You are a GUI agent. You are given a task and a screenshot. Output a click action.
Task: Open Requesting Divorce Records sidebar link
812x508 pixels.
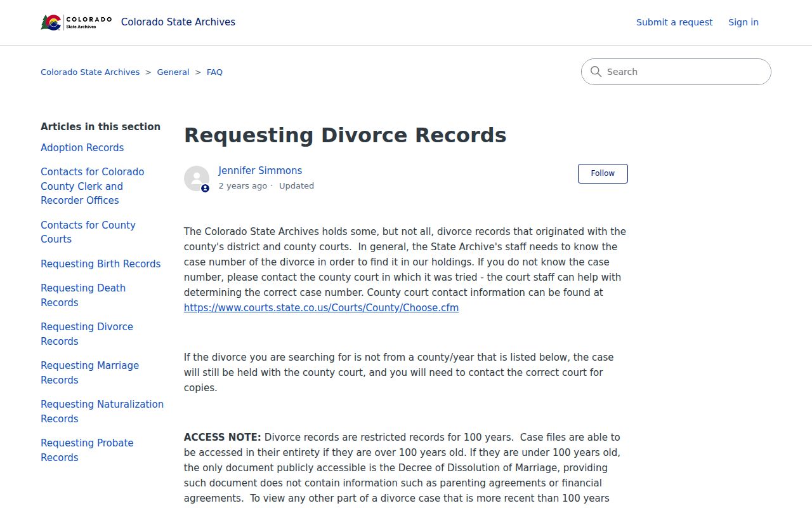[87, 334]
